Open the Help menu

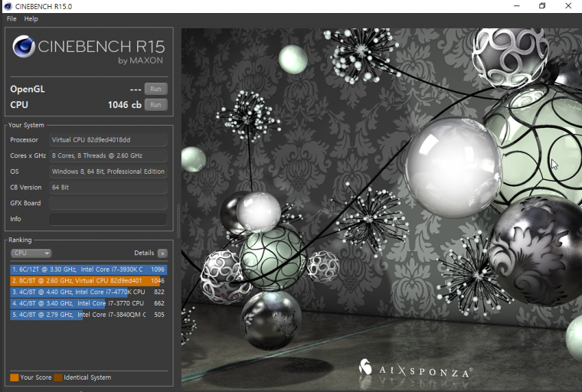click(x=31, y=18)
